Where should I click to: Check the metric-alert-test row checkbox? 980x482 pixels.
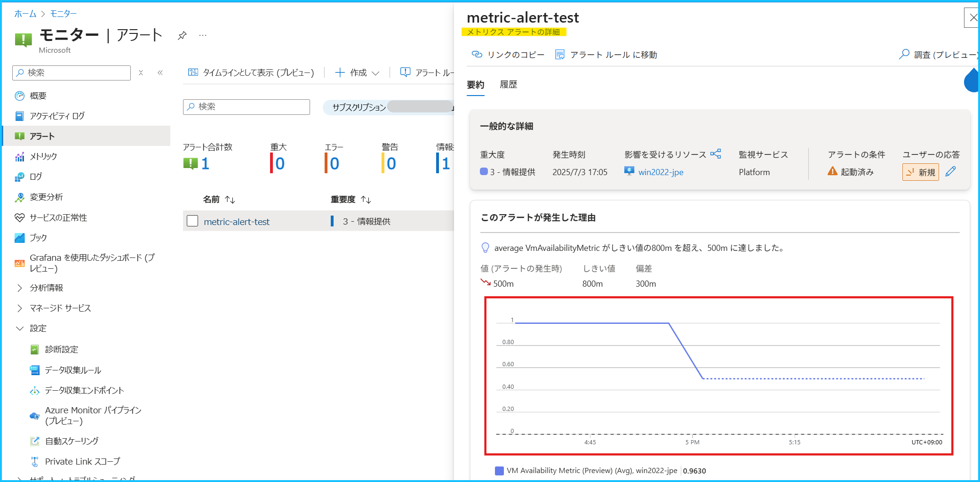point(192,221)
